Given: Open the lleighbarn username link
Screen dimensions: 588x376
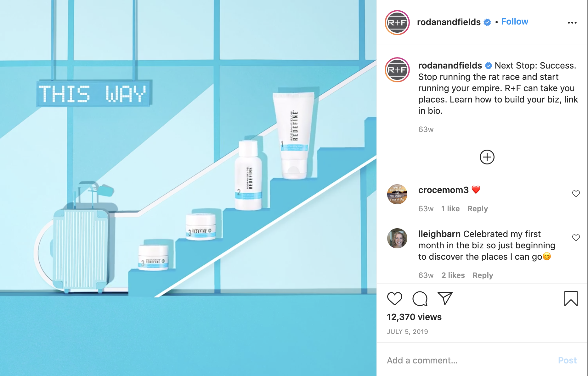Looking at the screenshot, I should click(x=439, y=234).
